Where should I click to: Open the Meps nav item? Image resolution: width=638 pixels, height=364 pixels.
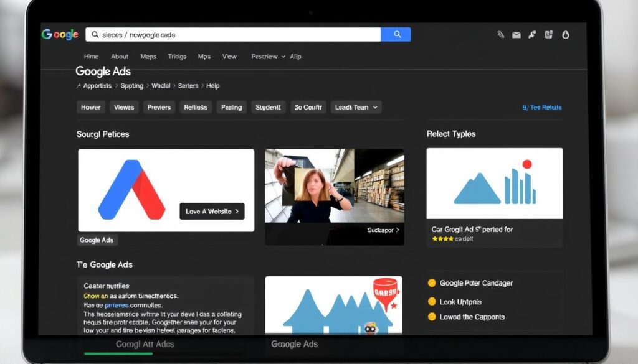pyautogui.click(x=148, y=57)
